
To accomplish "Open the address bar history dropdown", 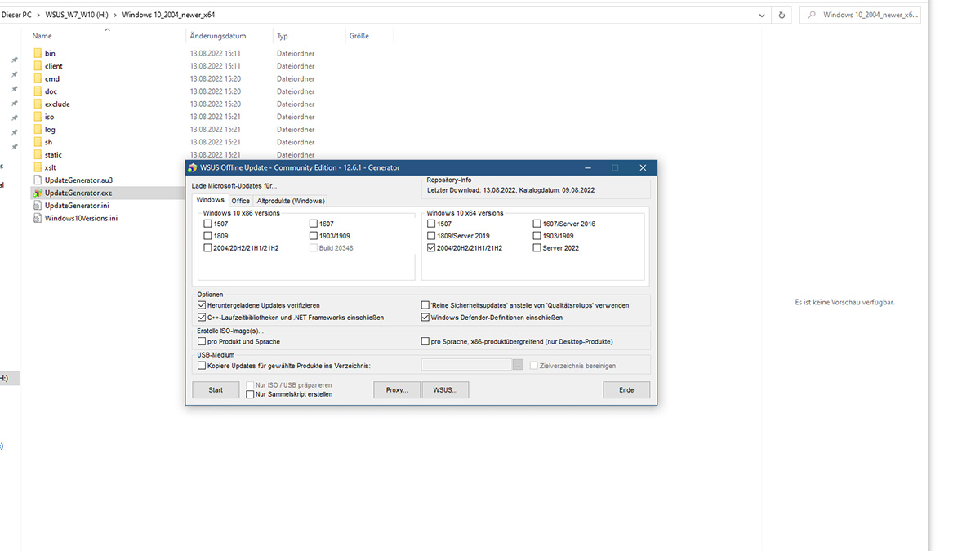I will [x=762, y=15].
